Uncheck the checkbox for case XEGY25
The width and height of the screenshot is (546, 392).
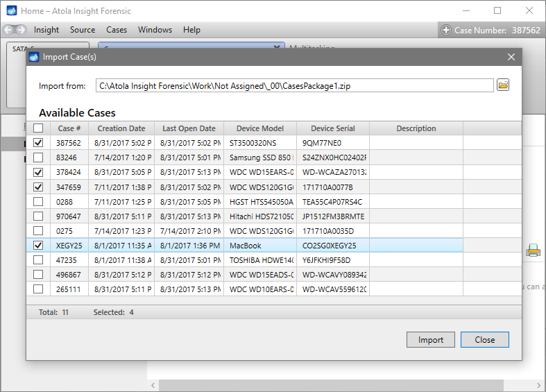[38, 246]
